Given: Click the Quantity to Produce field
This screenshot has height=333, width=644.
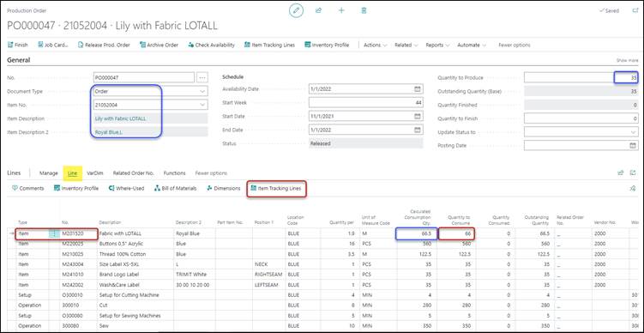Looking at the screenshot, I should pyautogui.click(x=581, y=77).
